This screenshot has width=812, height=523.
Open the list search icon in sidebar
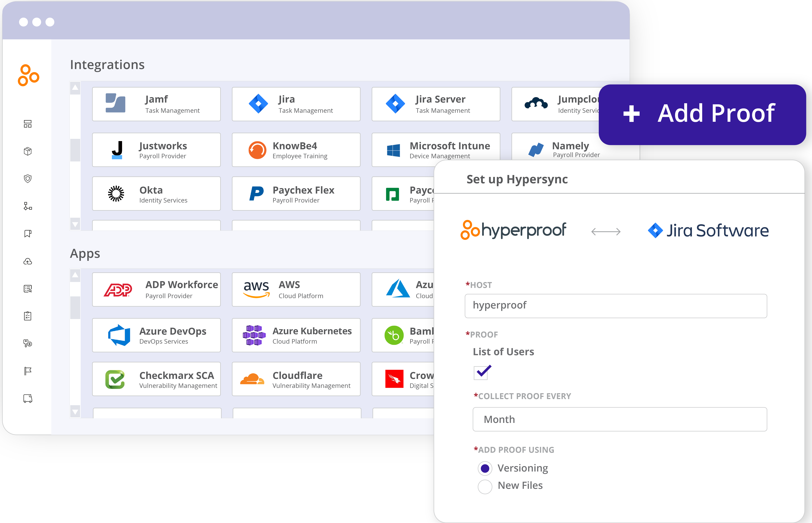(x=28, y=289)
